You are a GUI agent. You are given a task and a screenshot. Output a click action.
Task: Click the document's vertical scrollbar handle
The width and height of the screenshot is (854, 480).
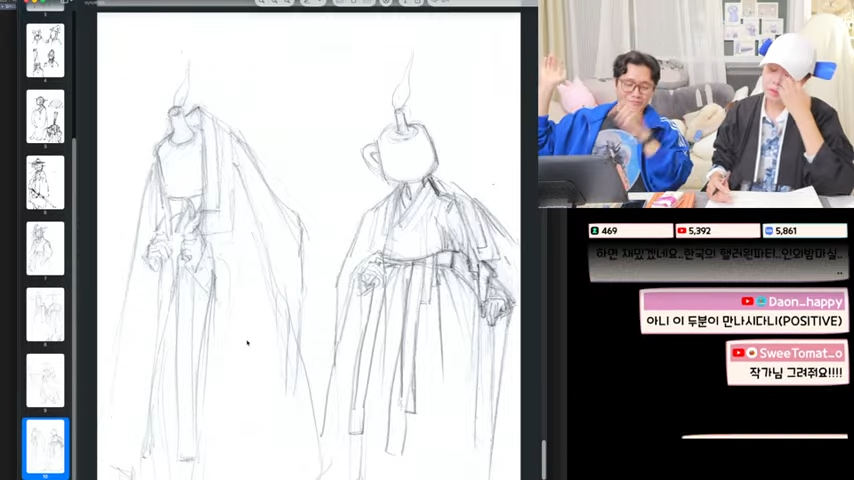click(x=543, y=459)
